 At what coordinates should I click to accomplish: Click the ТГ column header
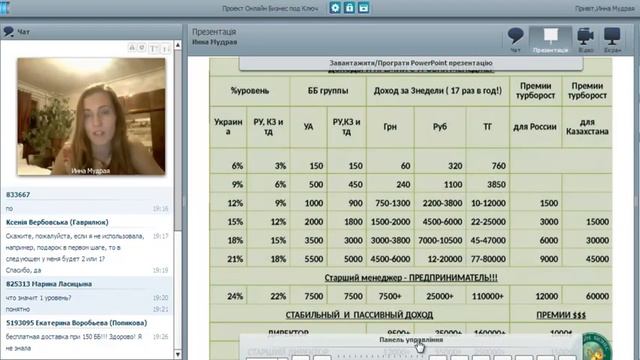pyautogui.click(x=487, y=127)
